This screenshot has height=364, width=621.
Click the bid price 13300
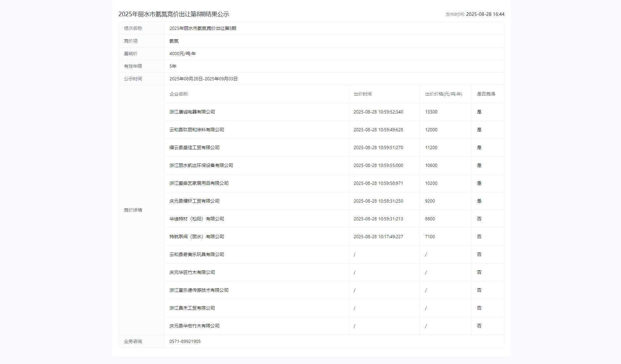click(x=431, y=112)
